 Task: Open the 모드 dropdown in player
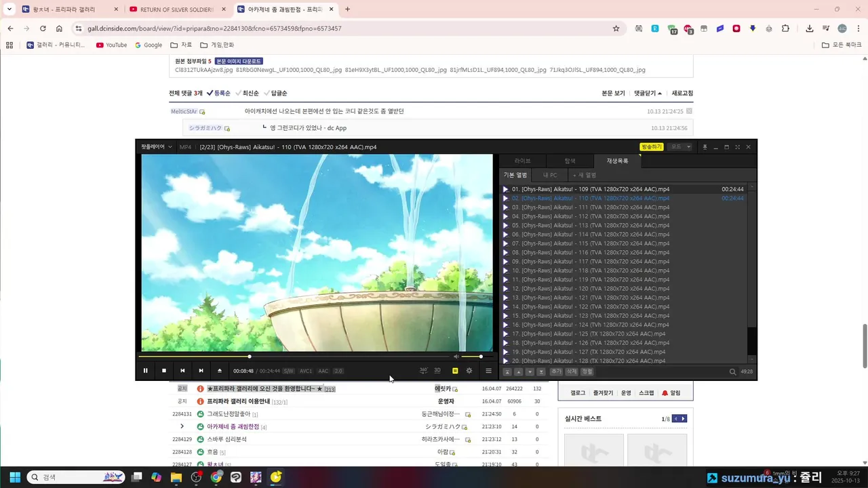tap(680, 146)
